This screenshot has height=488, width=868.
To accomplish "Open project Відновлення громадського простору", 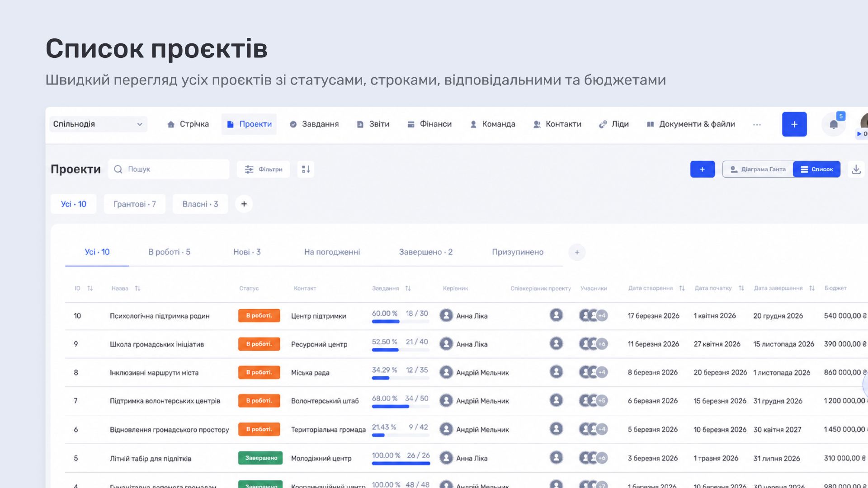I will point(170,430).
